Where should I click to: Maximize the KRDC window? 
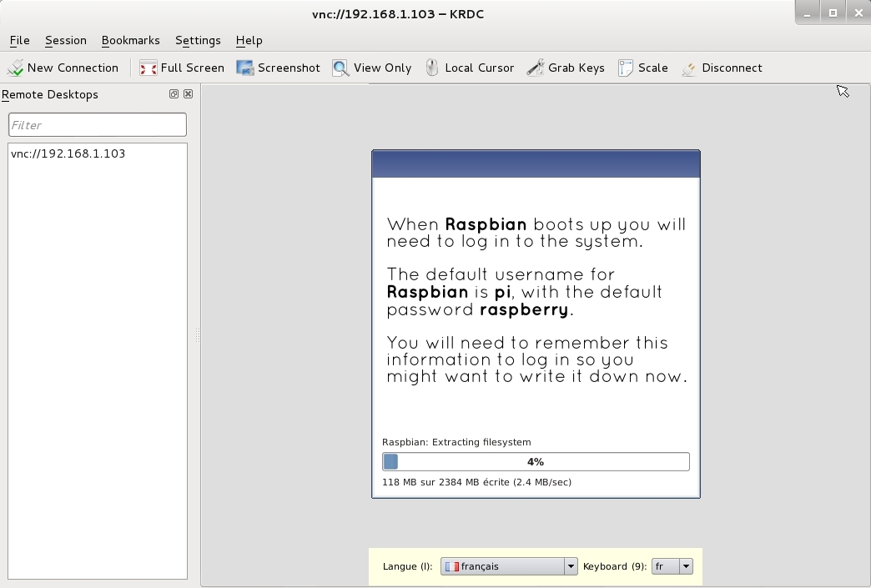click(833, 13)
